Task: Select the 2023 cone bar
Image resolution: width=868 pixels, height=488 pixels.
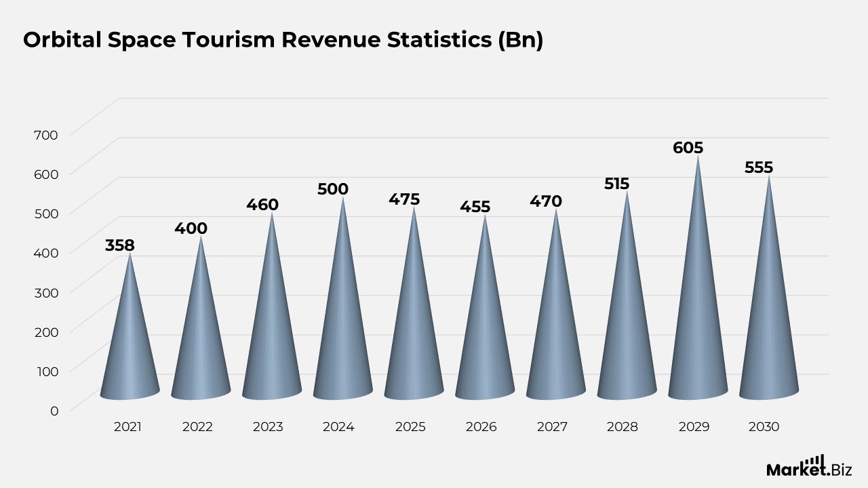Action: [272, 306]
